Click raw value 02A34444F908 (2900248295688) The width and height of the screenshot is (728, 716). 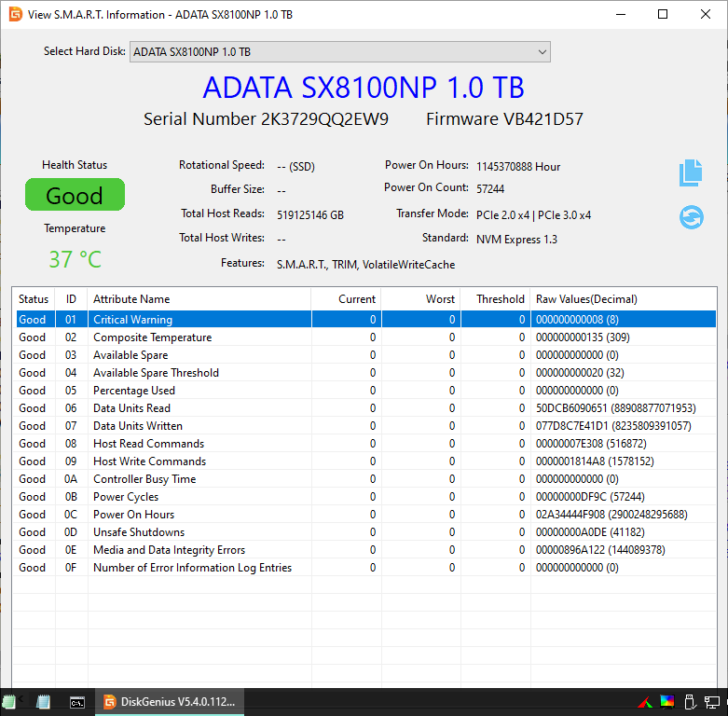pos(611,515)
